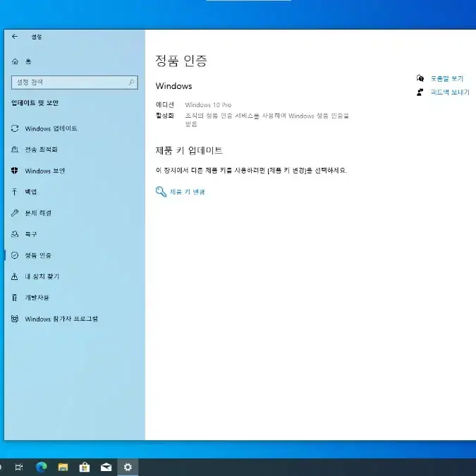Click the Windows 보안 shield icon
This screenshot has width=476, height=476.
click(x=15, y=171)
